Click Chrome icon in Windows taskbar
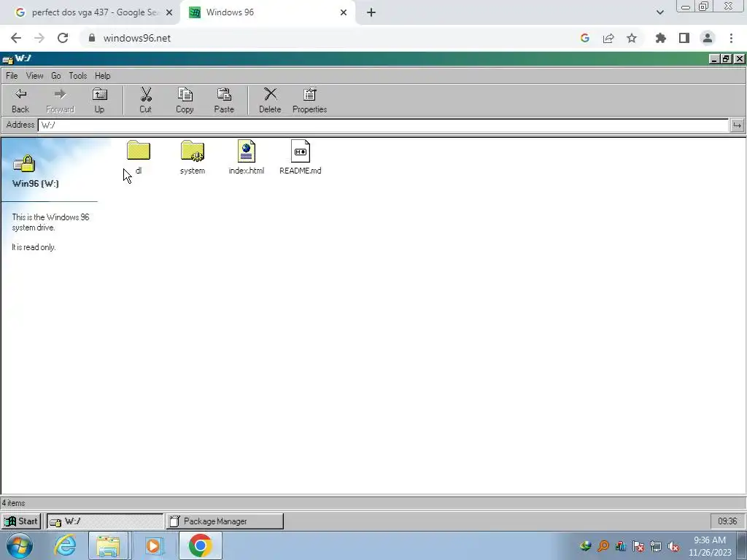The height and width of the screenshot is (560, 747). click(x=200, y=545)
